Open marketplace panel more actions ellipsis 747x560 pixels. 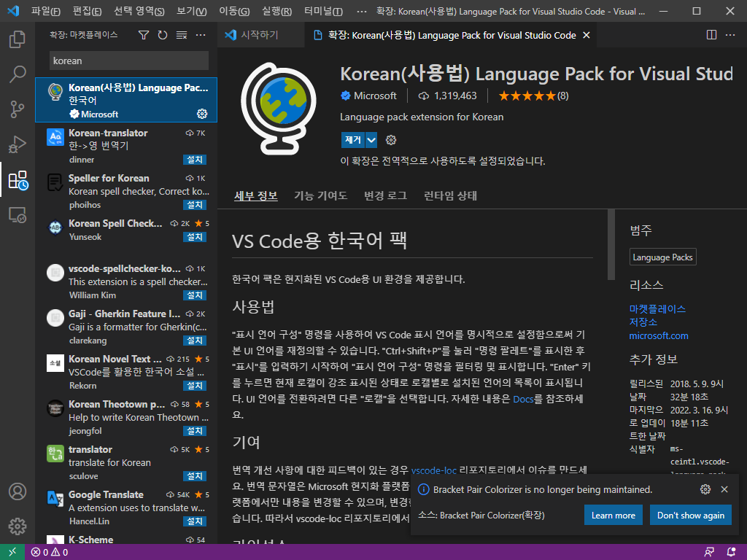pyautogui.click(x=201, y=35)
